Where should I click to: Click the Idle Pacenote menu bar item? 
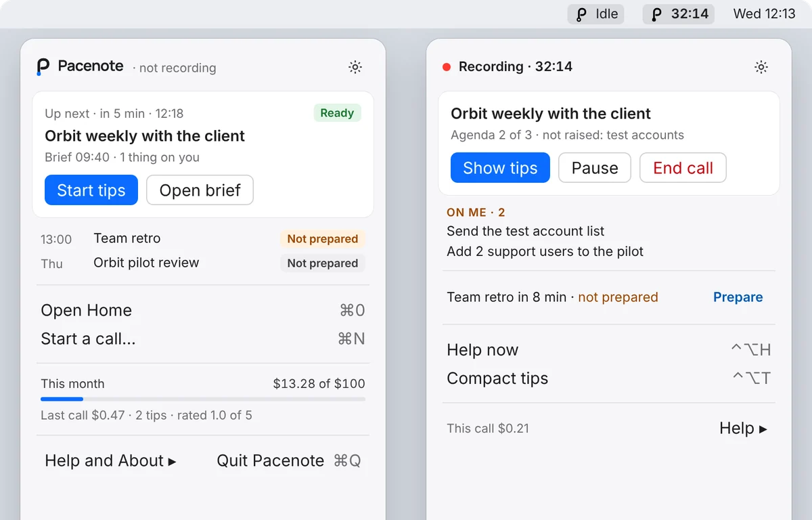coord(595,14)
